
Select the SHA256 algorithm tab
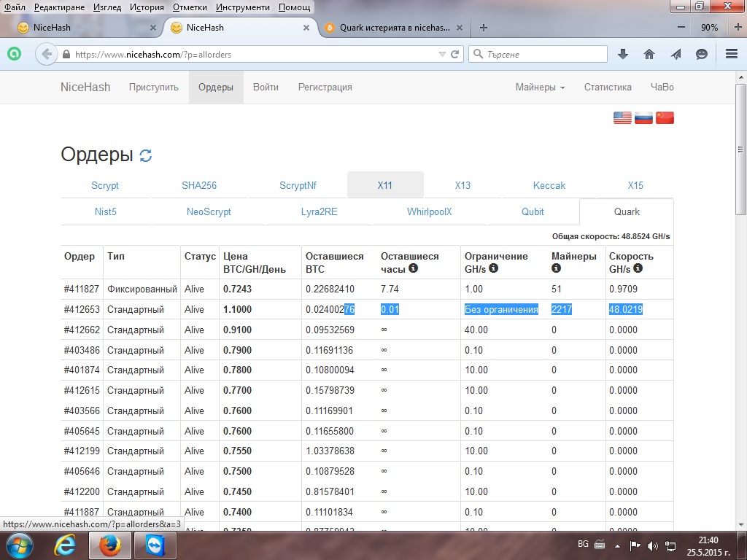[x=199, y=185]
